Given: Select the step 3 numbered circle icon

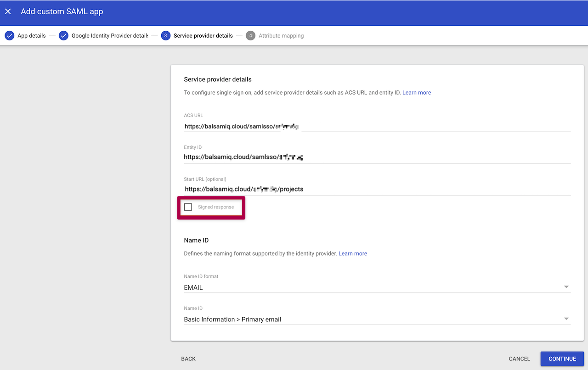Looking at the screenshot, I should pyautogui.click(x=165, y=35).
